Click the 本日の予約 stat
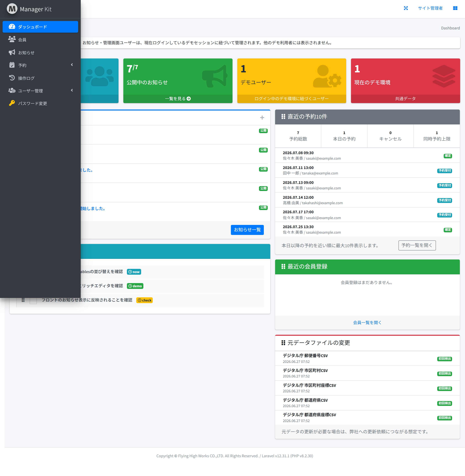The width and height of the screenshot is (465, 476). 344,136
